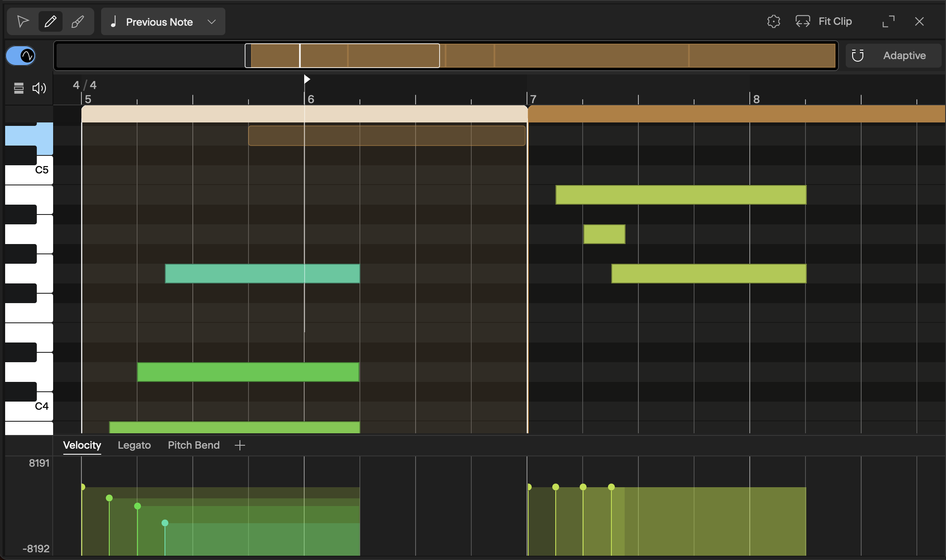Click the stacked lines fold icon
Viewport: 946px width, 560px height.
pos(18,88)
